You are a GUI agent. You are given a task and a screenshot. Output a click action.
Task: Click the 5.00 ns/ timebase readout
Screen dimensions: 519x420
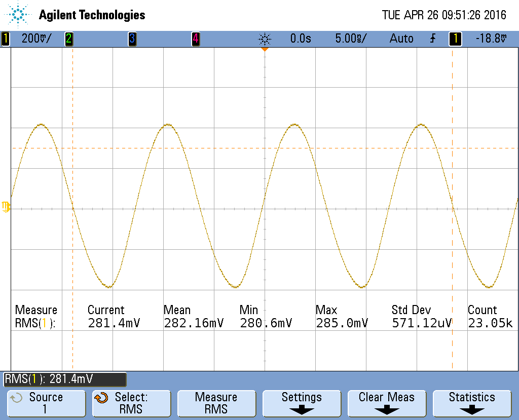(x=351, y=39)
